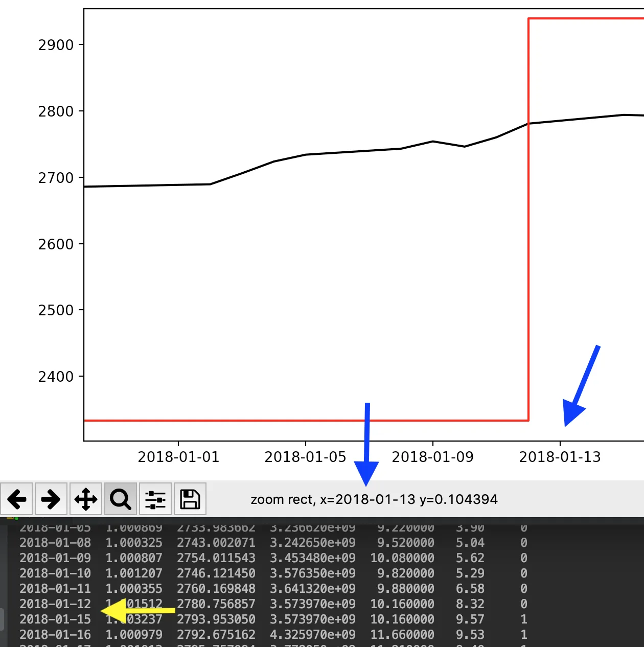Toggle the Zoom to rectangle tool
Screen dimensions: 644x647
click(x=121, y=499)
